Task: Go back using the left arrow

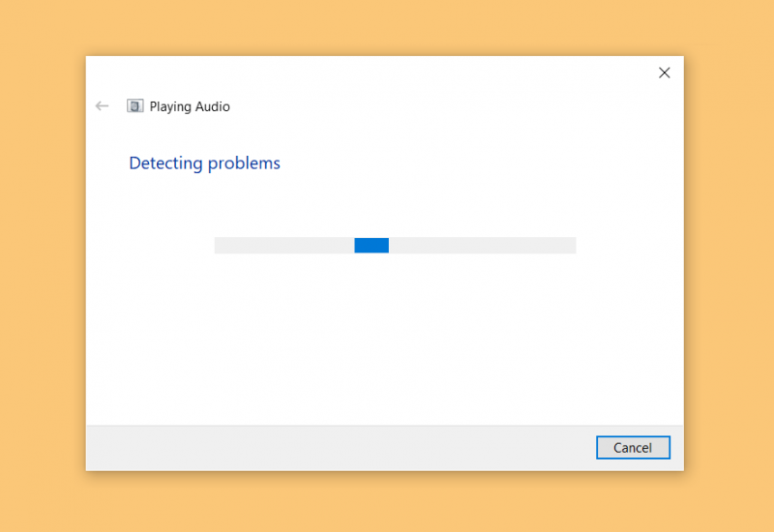Action: tap(102, 106)
